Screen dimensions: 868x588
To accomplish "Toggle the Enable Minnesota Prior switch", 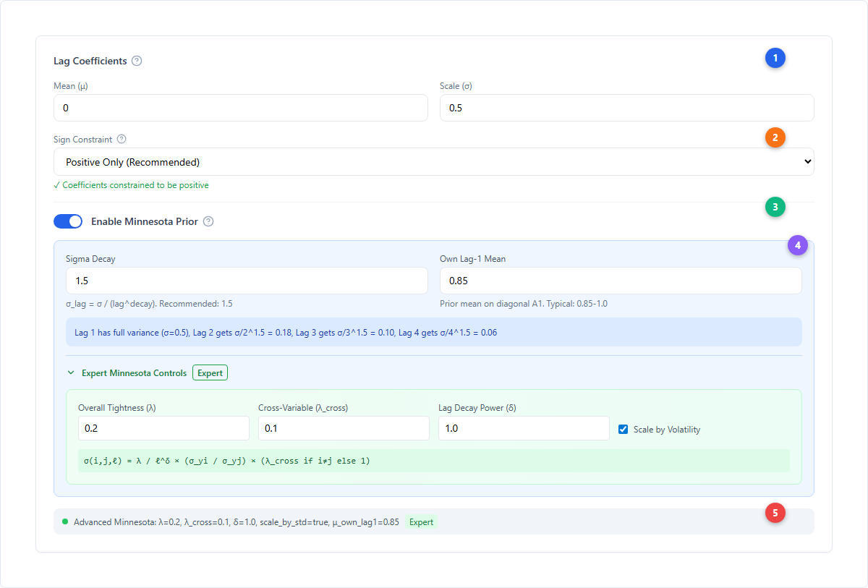I will 68,221.
